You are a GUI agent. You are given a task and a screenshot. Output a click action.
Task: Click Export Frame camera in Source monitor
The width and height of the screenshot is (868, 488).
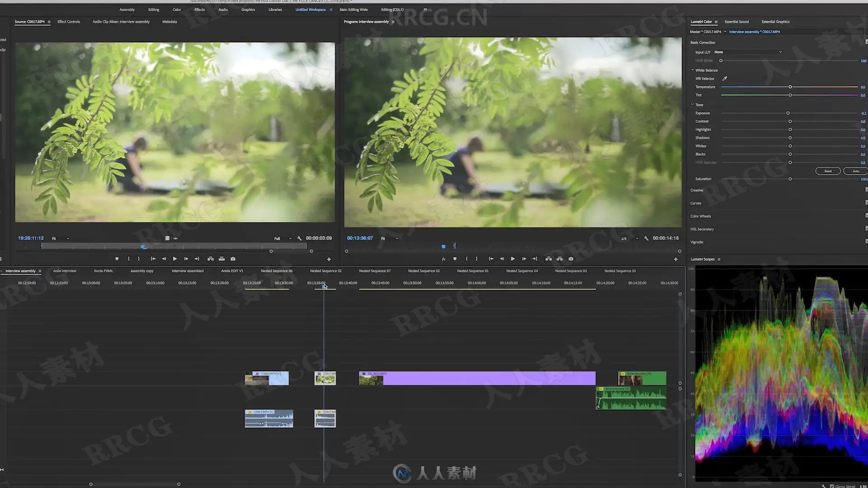click(x=233, y=259)
